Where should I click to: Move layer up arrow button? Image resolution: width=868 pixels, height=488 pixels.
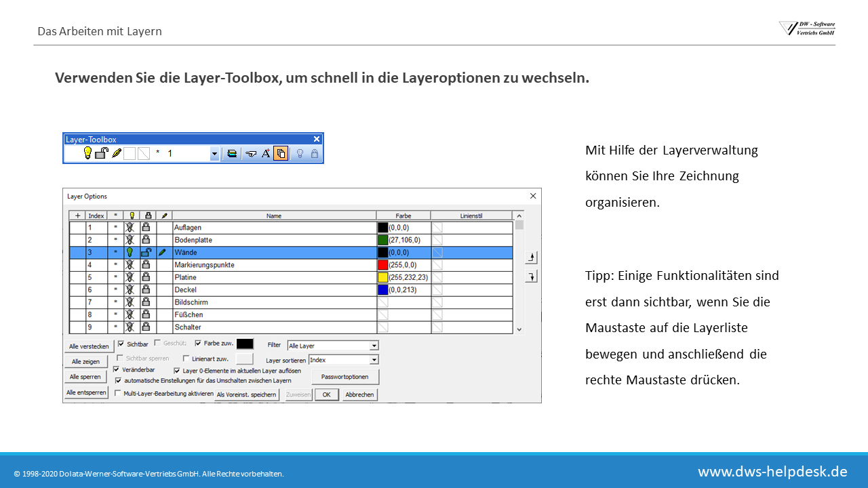coord(532,258)
